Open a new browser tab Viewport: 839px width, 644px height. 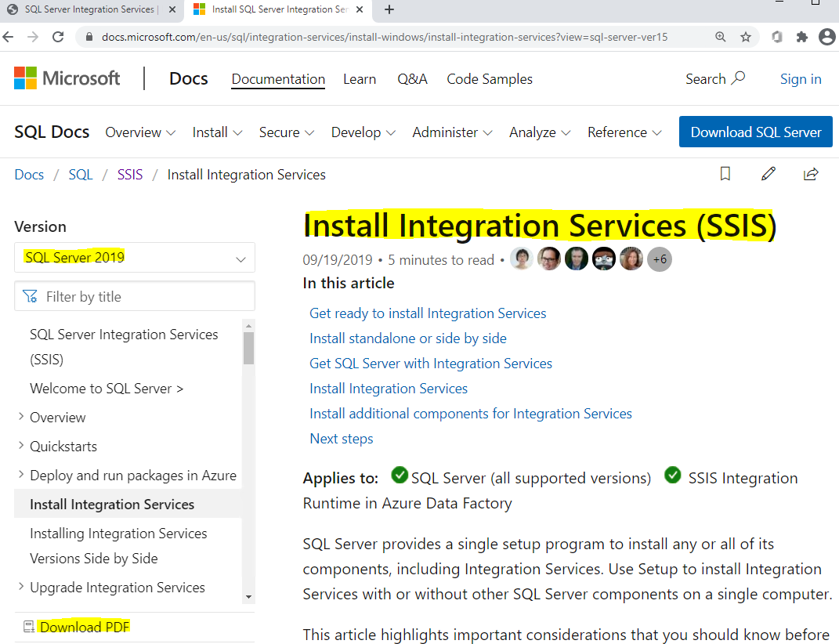[x=389, y=9]
